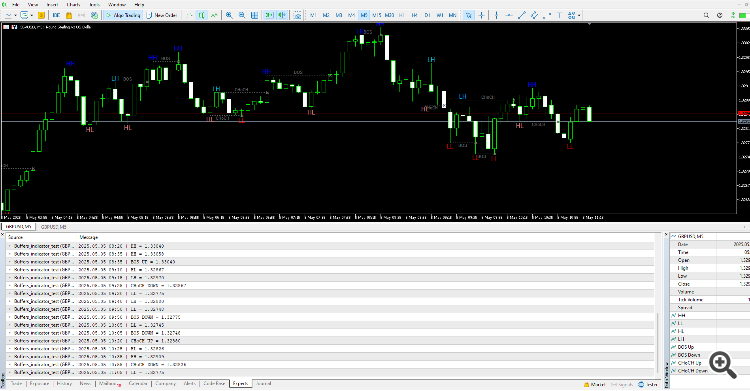Open the Alerts tab in Toolbox
Image resolution: width=750 pixels, height=391 pixels.
(x=190, y=384)
